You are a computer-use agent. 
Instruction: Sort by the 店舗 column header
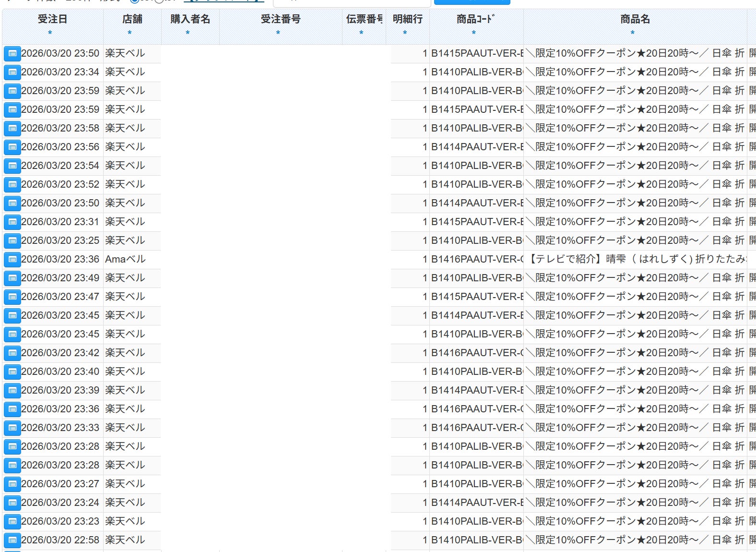click(132, 19)
